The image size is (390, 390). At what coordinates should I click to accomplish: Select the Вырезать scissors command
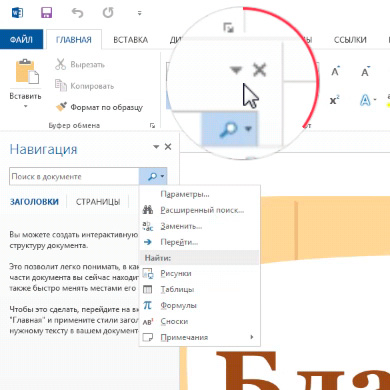[80, 64]
